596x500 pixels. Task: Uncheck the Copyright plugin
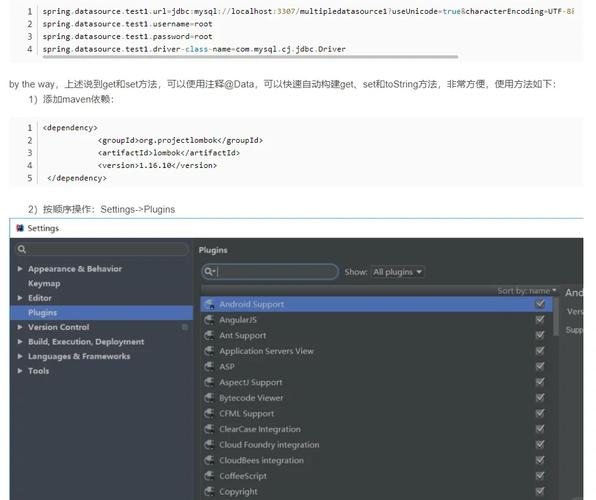coord(540,491)
